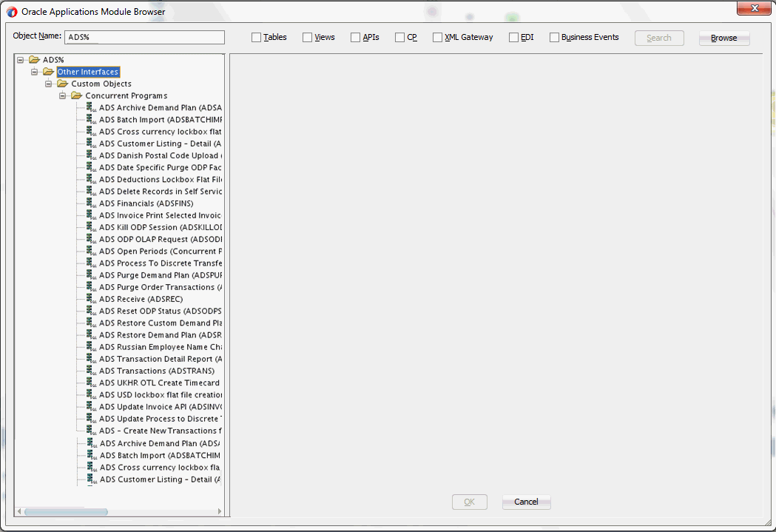776x532 pixels.
Task: Click the icon beside ADS - Create New Transactions
Action: 92,431
